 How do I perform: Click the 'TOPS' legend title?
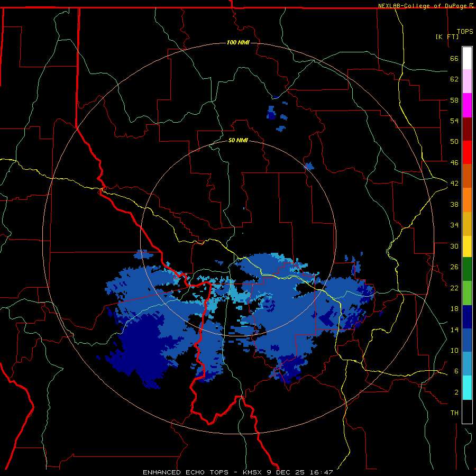pos(465,31)
